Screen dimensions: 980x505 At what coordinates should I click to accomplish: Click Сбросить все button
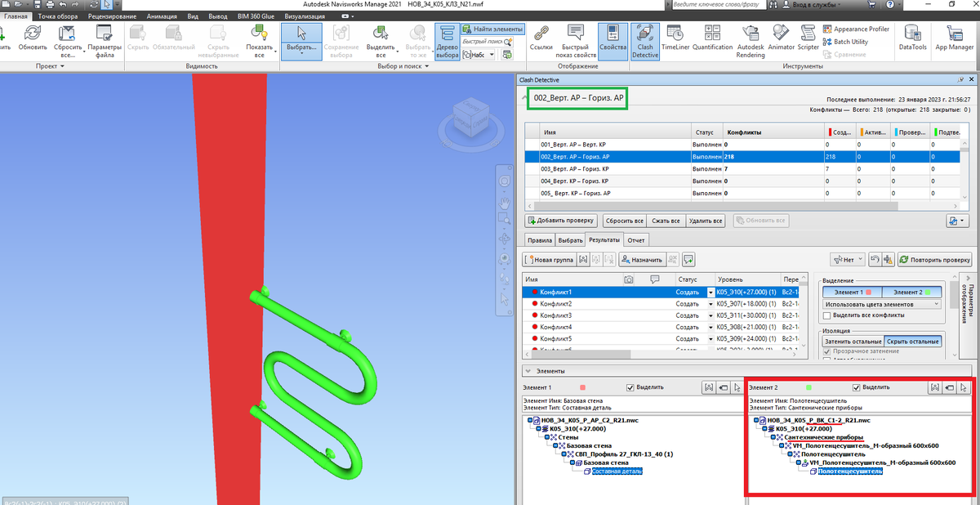point(623,221)
